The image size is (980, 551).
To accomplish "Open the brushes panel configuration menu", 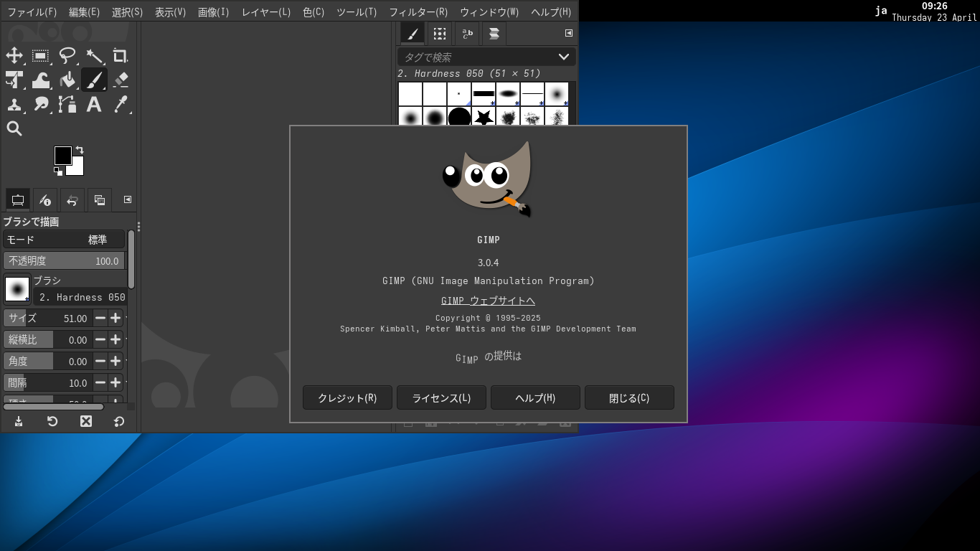I will click(x=567, y=33).
